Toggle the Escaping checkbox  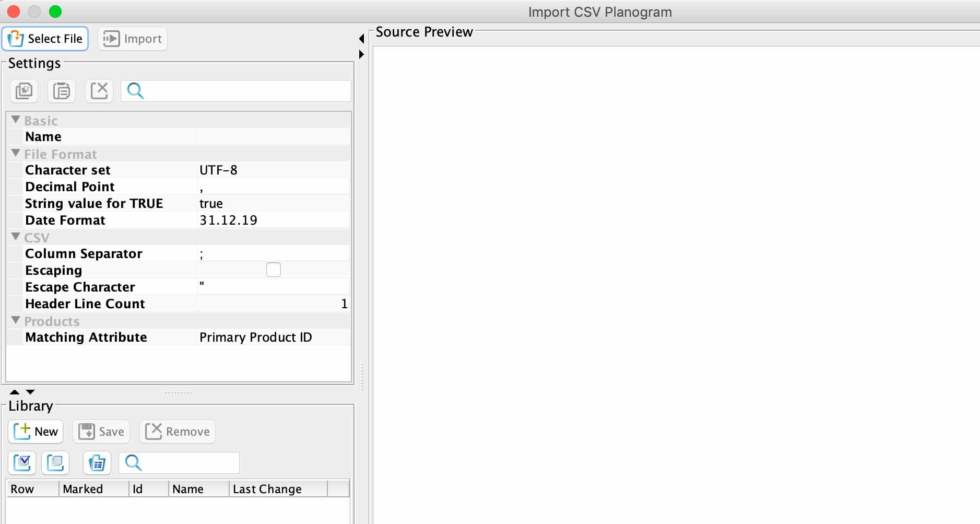coord(273,270)
